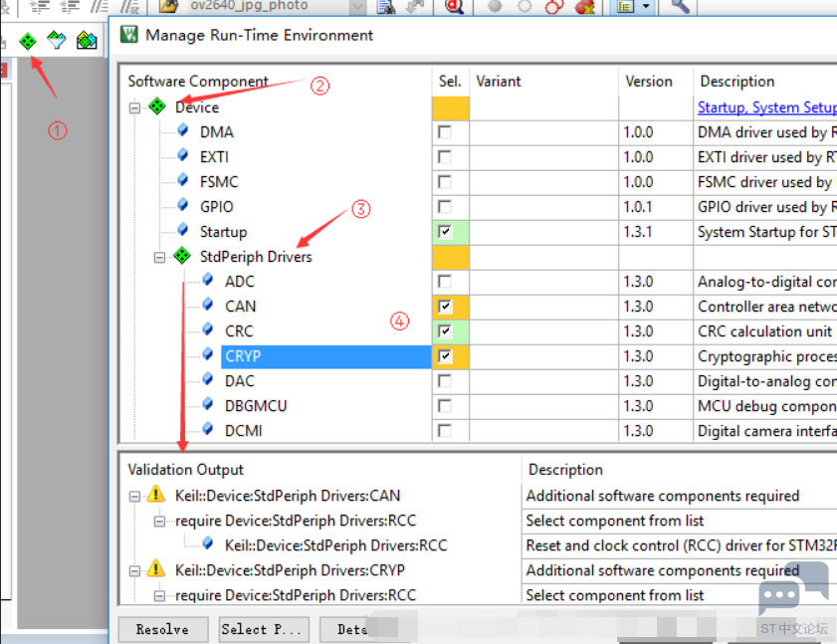Check the DBGMCU driver checkbox
The height and width of the screenshot is (644, 837).
[444, 406]
